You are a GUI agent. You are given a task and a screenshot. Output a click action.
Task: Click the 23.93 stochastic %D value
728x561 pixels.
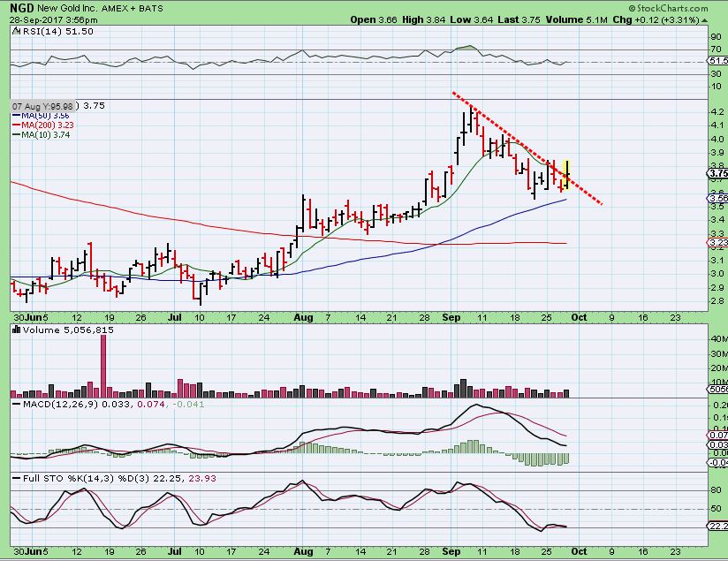tap(202, 478)
